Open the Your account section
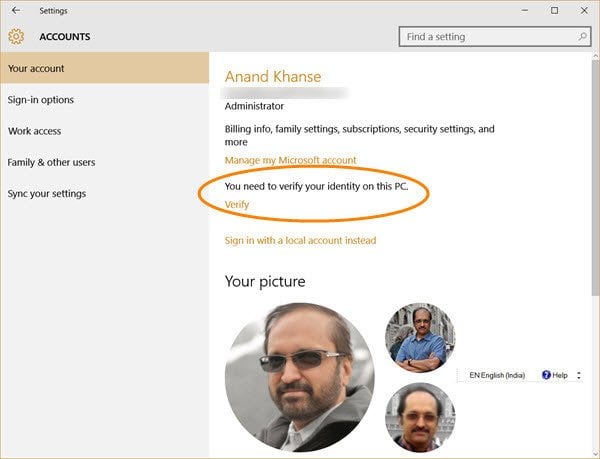 point(104,68)
